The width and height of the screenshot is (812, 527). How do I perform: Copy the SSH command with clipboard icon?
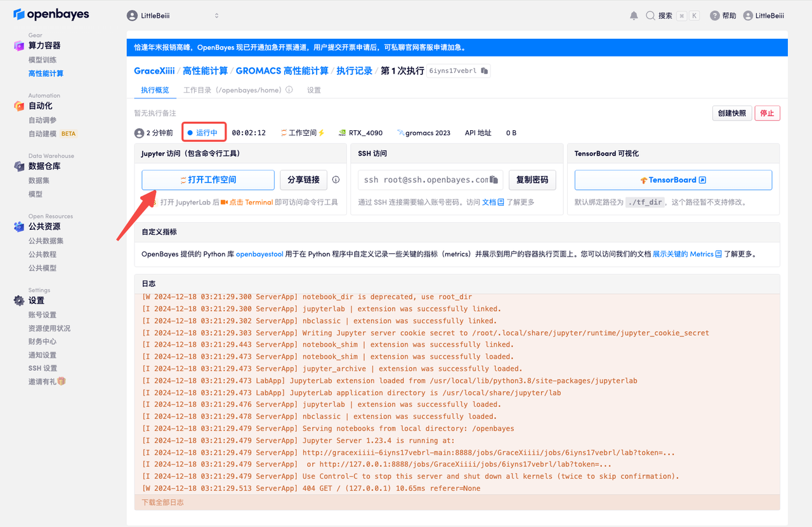[494, 180]
